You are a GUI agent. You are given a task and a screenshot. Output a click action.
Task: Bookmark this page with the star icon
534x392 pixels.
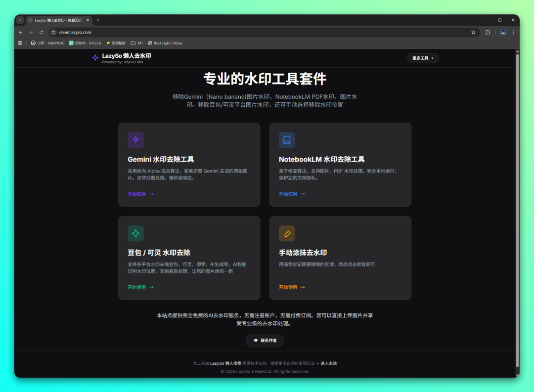(x=473, y=32)
